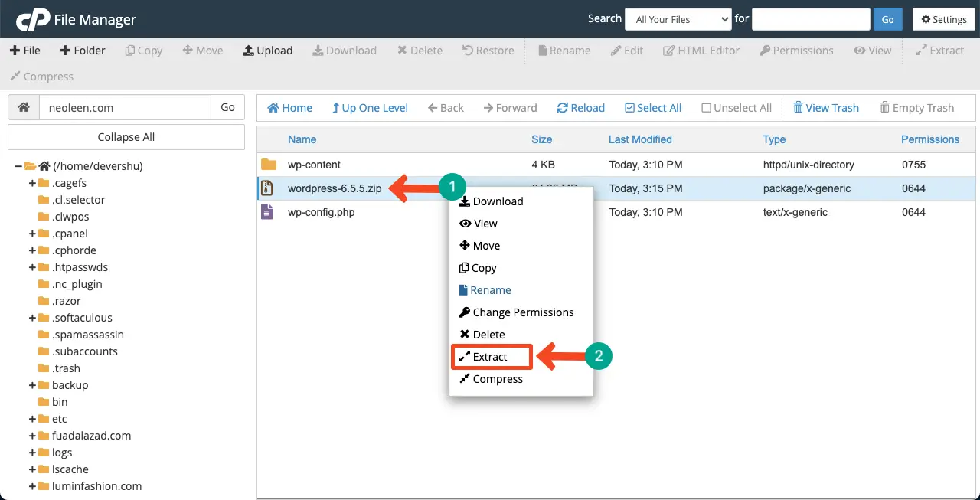980x500 pixels.
Task: Open .trash folder in tree
Action: pyautogui.click(x=66, y=368)
